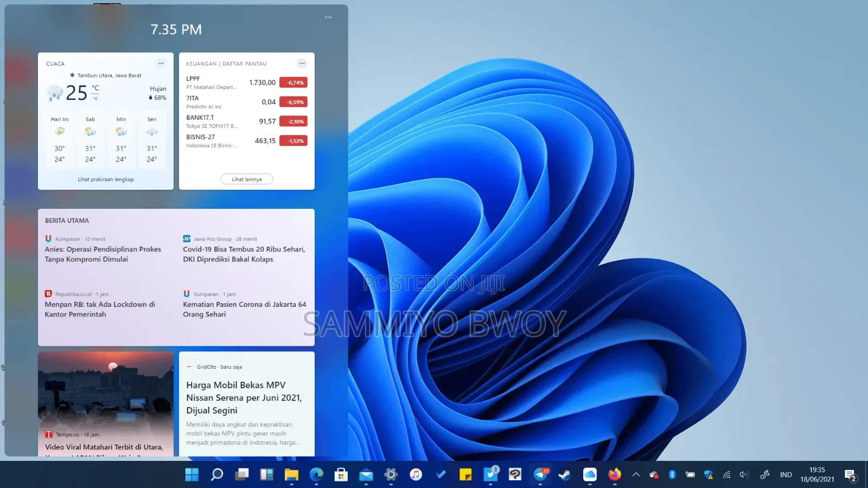This screenshot has width=868, height=488.
Task: Open Windows Security tray icon
Action: (709, 474)
